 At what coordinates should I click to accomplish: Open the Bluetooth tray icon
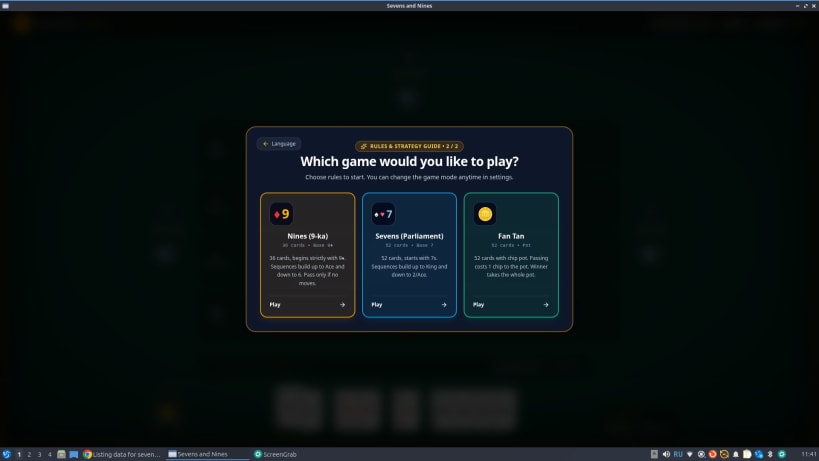click(770, 454)
